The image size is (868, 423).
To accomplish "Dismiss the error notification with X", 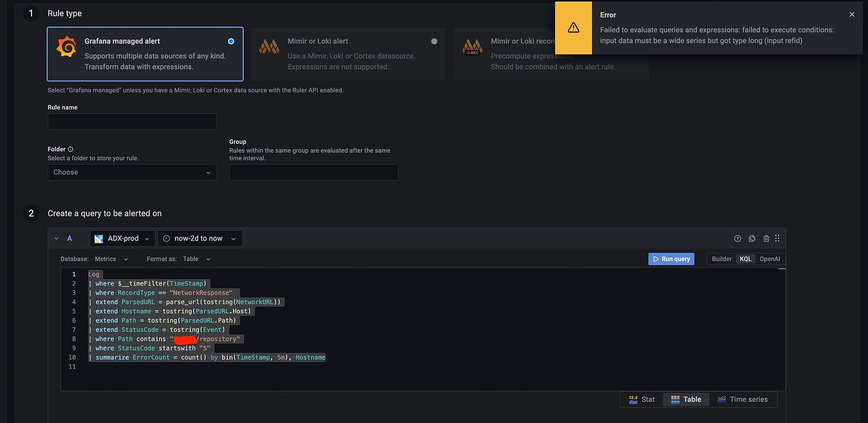I will pyautogui.click(x=852, y=14).
